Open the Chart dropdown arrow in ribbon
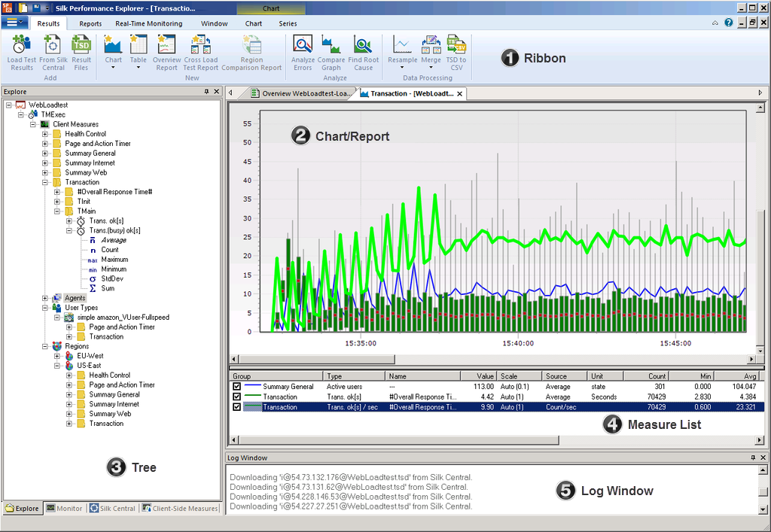 tap(113, 68)
